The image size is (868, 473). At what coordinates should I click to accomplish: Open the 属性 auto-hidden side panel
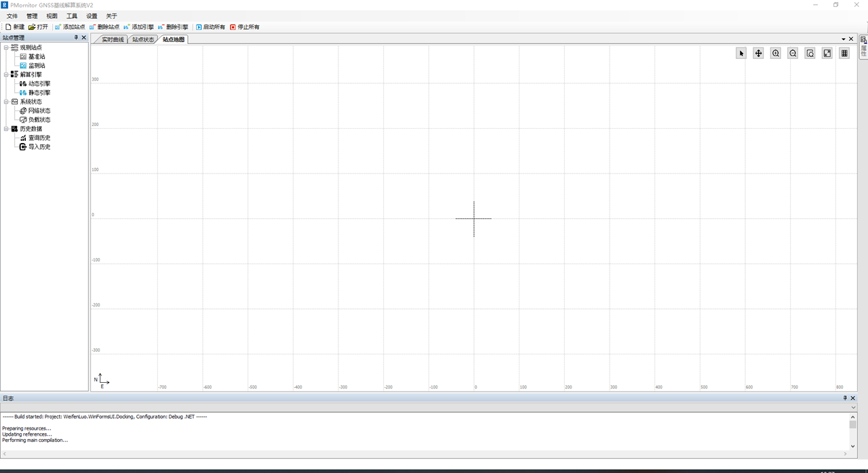point(864,47)
